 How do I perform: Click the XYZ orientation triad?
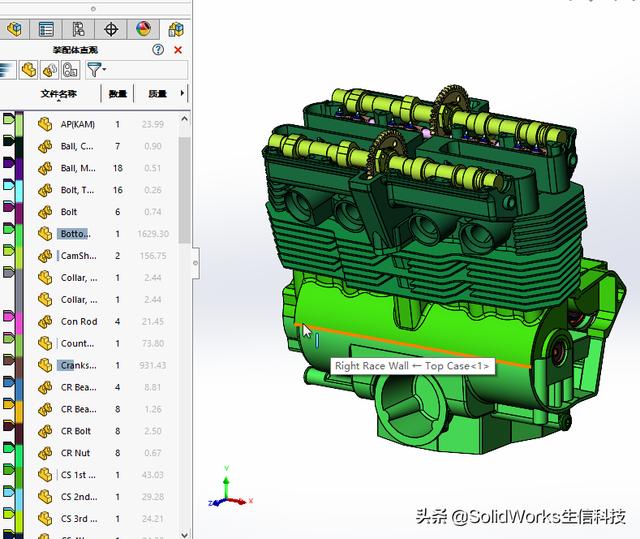[230, 488]
